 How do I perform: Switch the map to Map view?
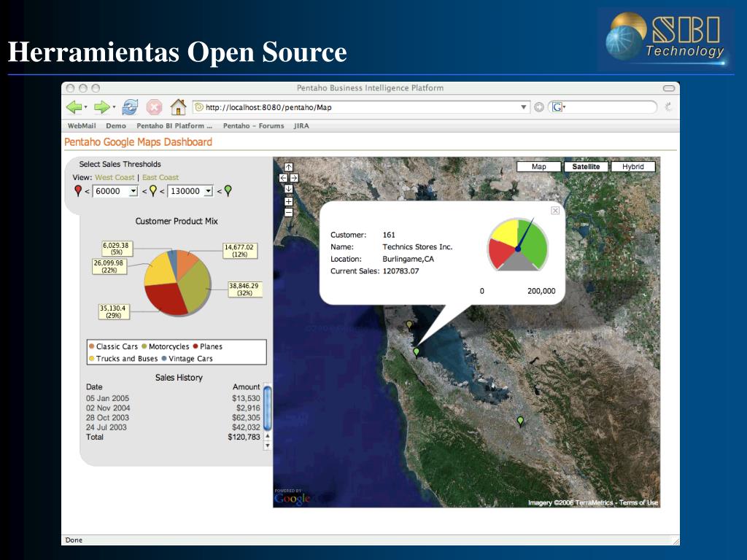[539, 167]
